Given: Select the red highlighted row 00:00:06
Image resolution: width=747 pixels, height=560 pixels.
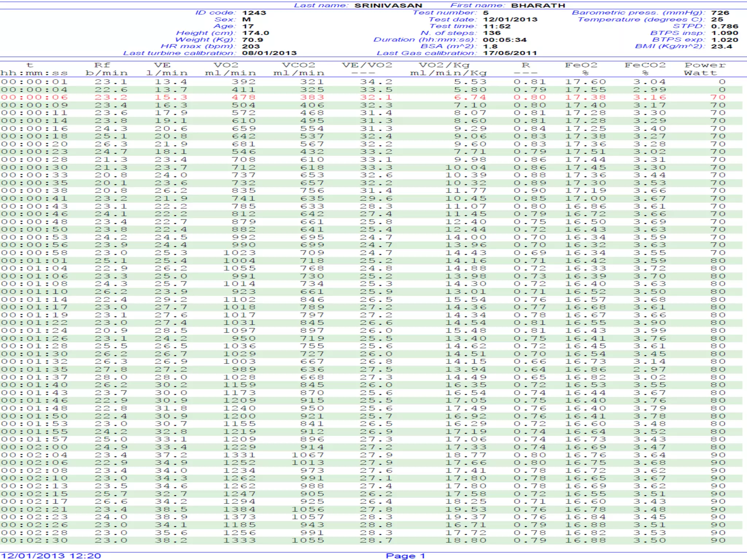Looking at the screenshot, I should click(x=371, y=97).
